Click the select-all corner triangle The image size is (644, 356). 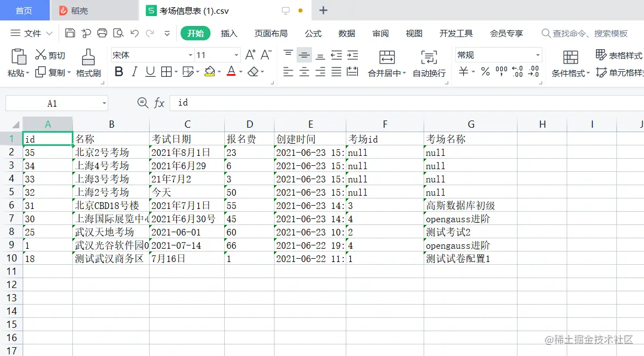15,124
